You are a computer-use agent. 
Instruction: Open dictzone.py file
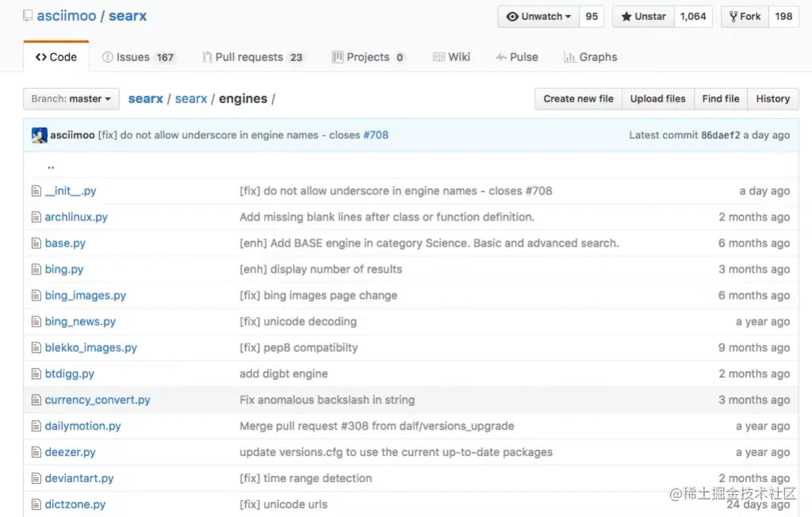pyautogui.click(x=75, y=504)
